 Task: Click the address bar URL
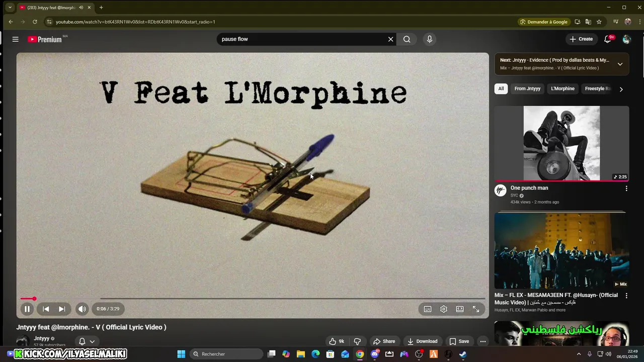(x=135, y=22)
